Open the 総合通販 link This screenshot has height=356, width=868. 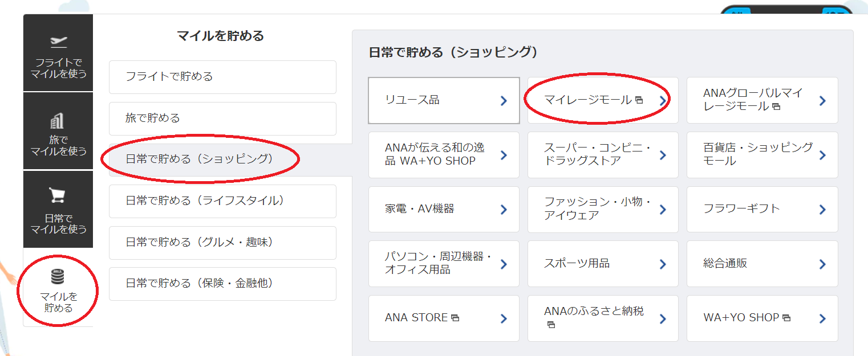pos(762,264)
